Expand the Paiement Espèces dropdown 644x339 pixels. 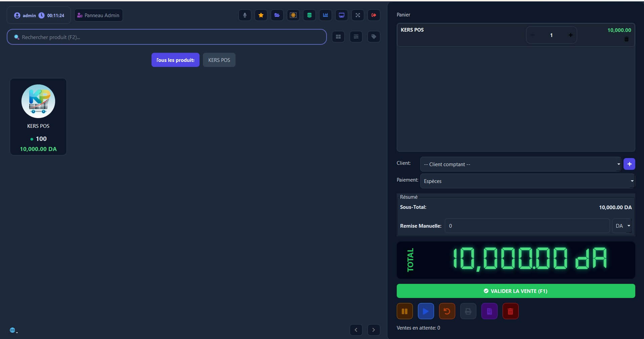pos(527,181)
